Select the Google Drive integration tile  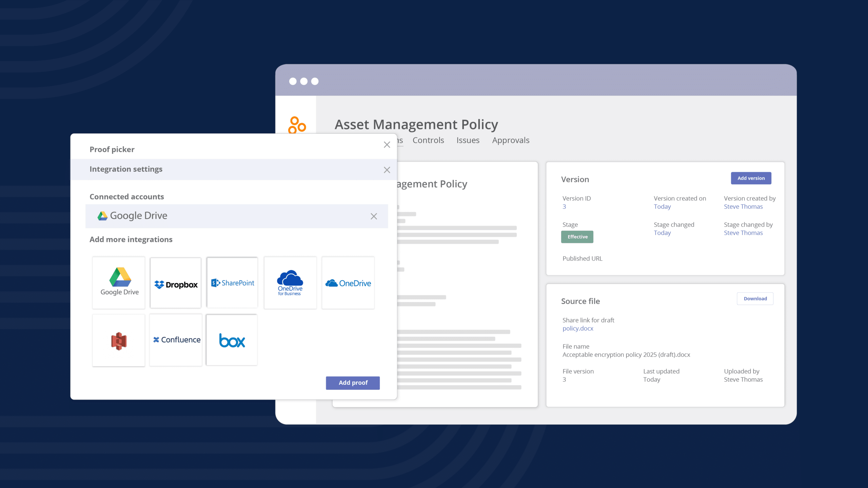pos(119,283)
